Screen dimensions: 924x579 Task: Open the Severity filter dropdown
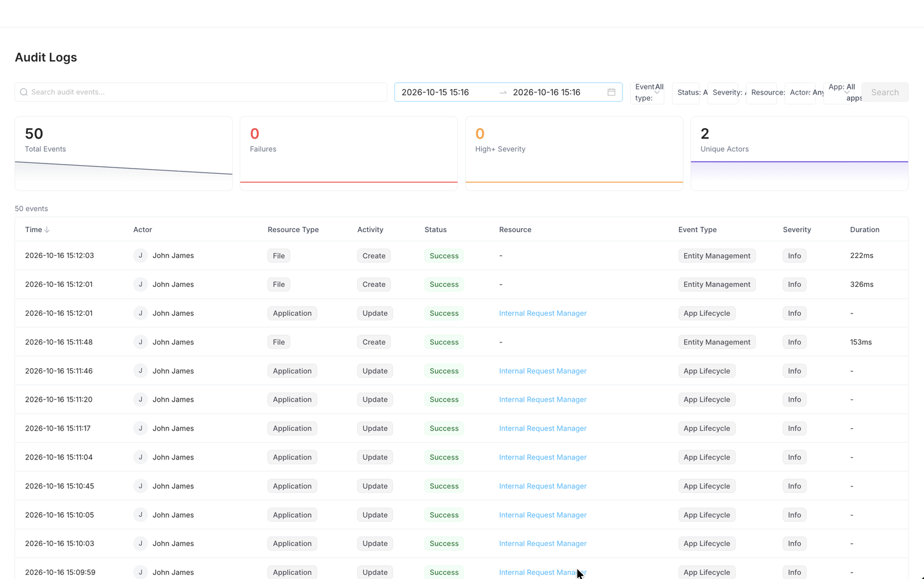(723, 92)
